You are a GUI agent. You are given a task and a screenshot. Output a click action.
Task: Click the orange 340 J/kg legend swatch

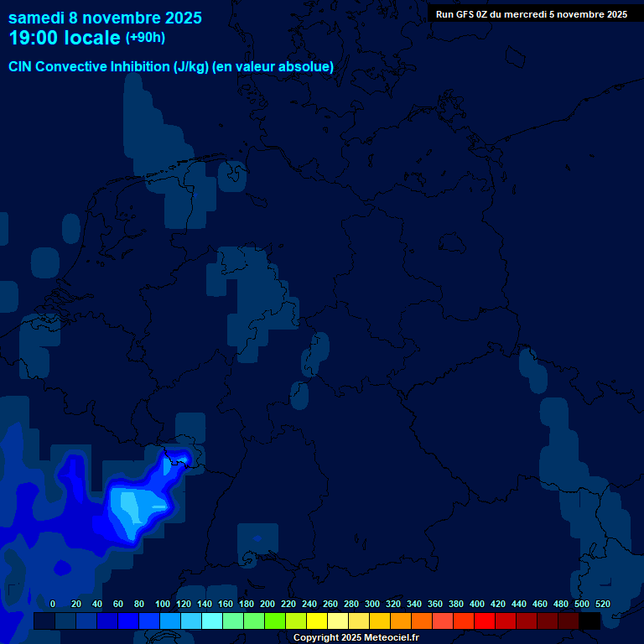(422, 621)
